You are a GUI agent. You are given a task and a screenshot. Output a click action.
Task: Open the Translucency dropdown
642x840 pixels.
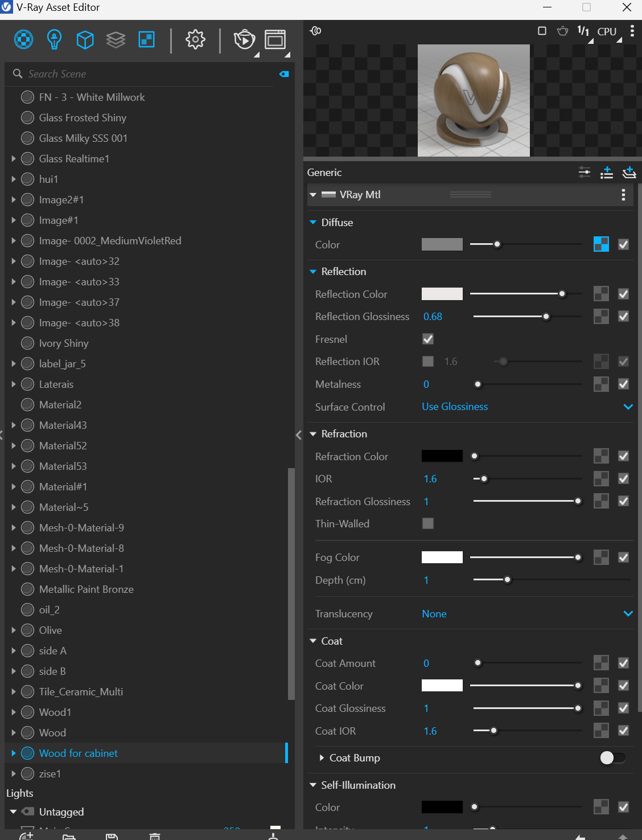(527, 614)
